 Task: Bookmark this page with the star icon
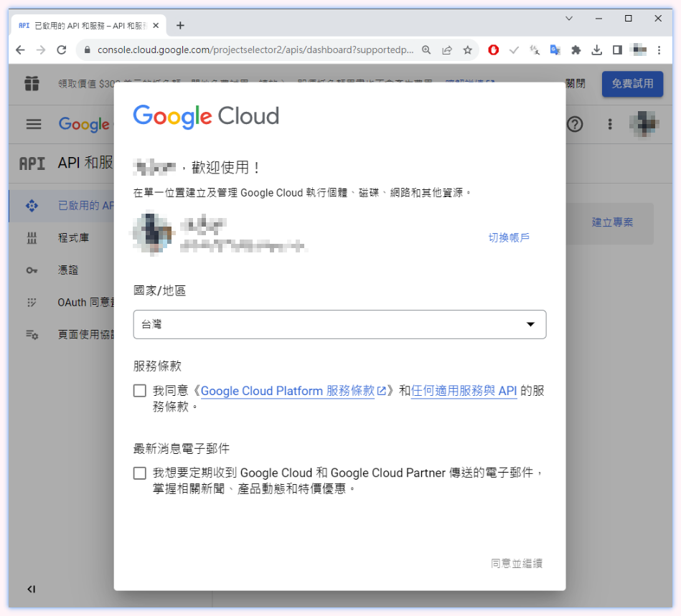tap(467, 50)
